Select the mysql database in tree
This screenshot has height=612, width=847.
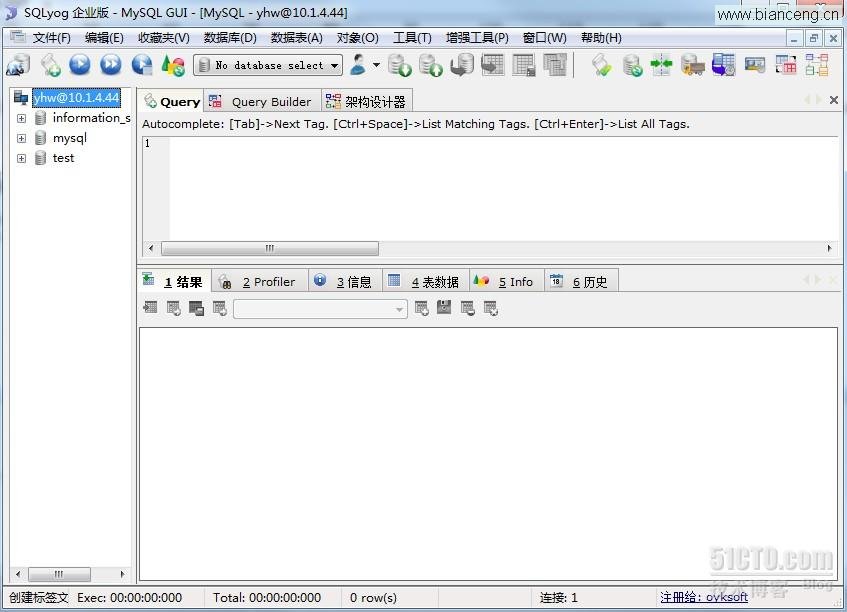[70, 138]
